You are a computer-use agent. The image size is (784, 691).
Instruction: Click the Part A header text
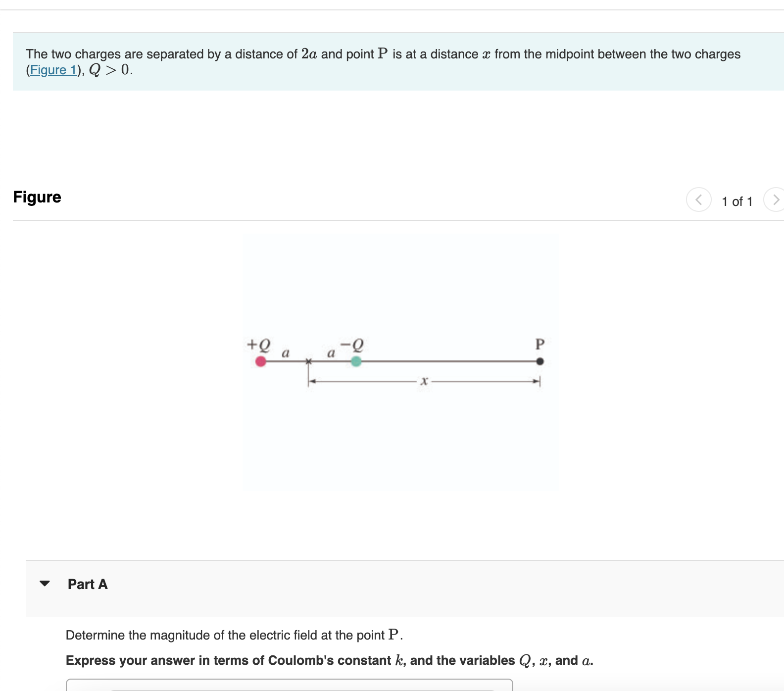(x=87, y=584)
